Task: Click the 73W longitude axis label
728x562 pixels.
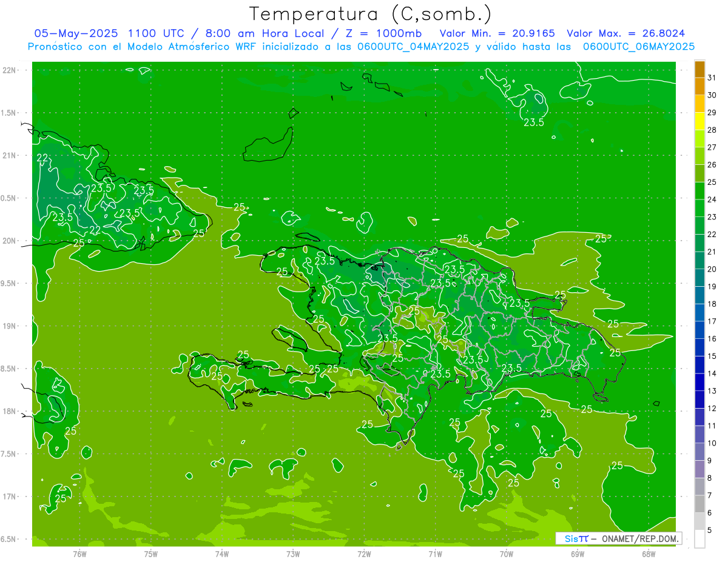Action: pos(292,554)
